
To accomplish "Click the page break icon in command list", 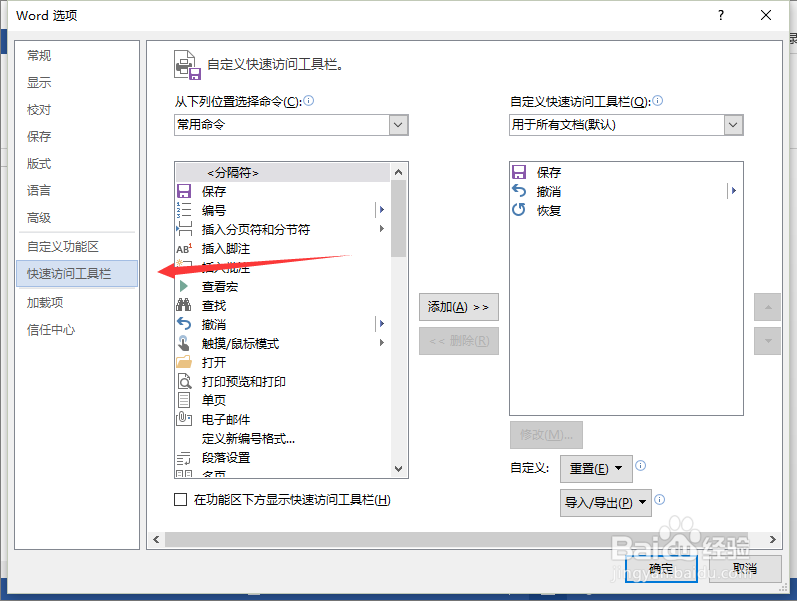I will pyautogui.click(x=184, y=229).
